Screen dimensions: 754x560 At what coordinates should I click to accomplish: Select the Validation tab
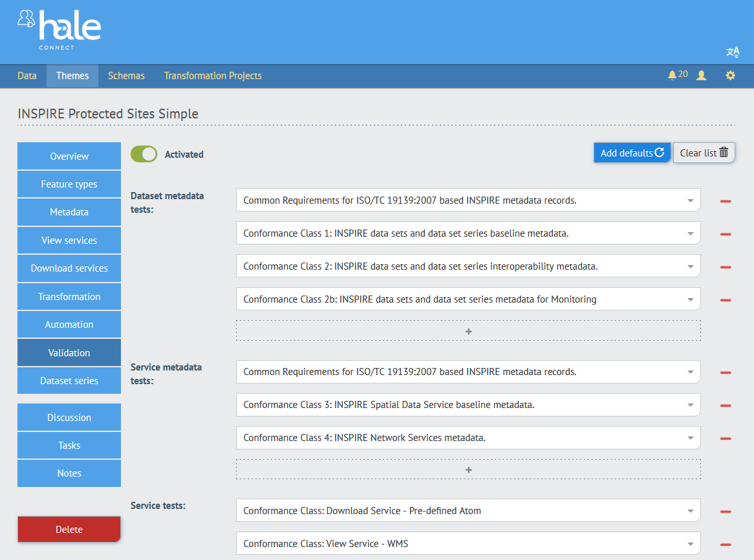(69, 353)
